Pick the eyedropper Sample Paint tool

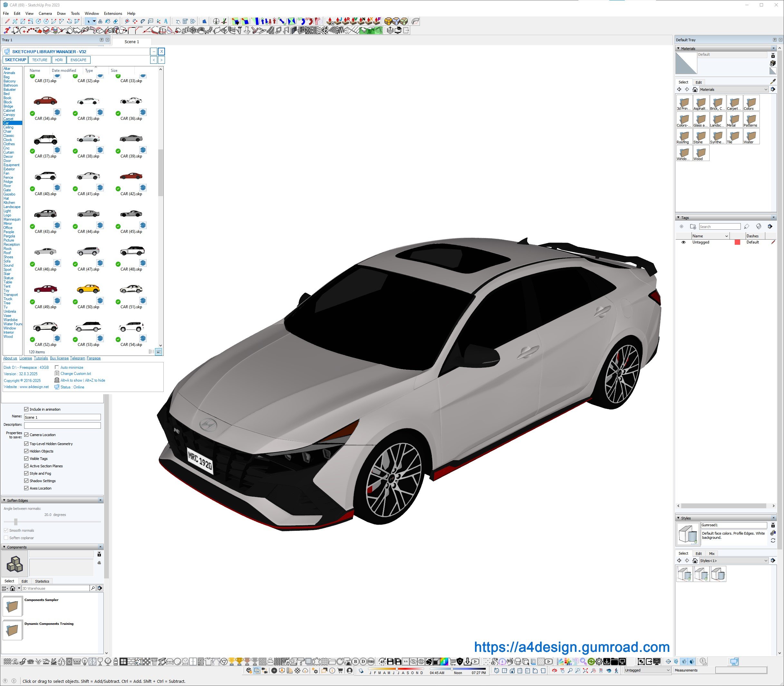click(x=773, y=81)
